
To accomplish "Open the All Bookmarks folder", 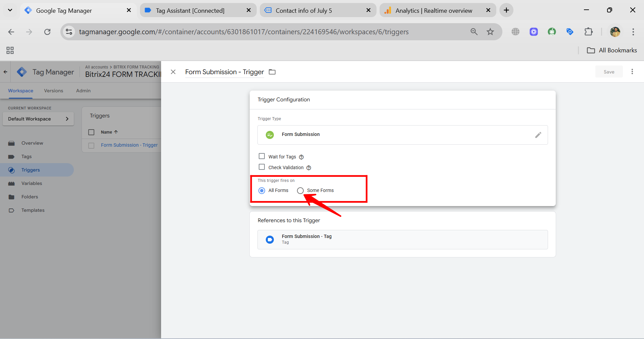I will tap(611, 50).
